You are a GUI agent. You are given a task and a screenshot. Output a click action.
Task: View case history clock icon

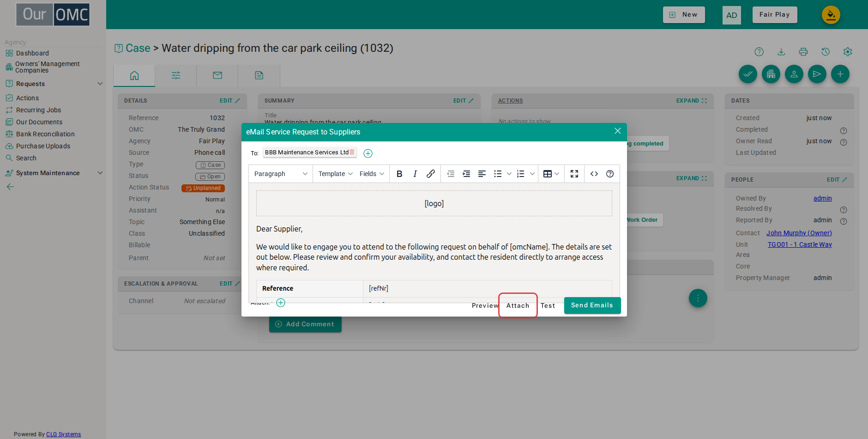tap(826, 52)
